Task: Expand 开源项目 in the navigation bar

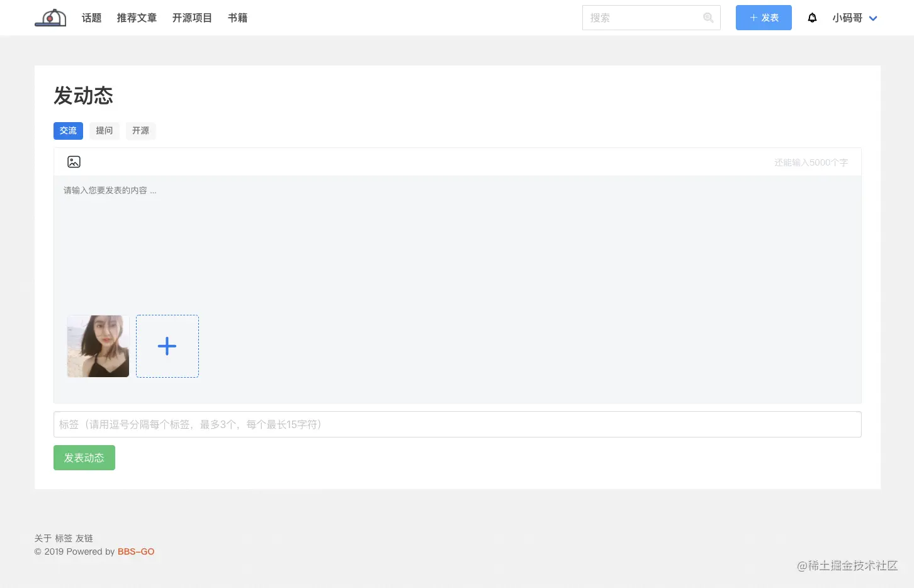Action: tap(192, 18)
